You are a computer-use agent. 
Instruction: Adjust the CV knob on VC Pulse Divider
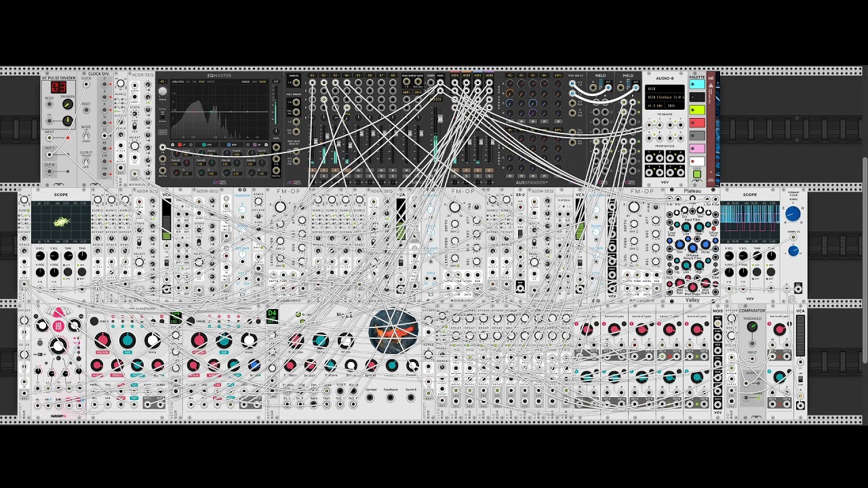click(x=68, y=121)
